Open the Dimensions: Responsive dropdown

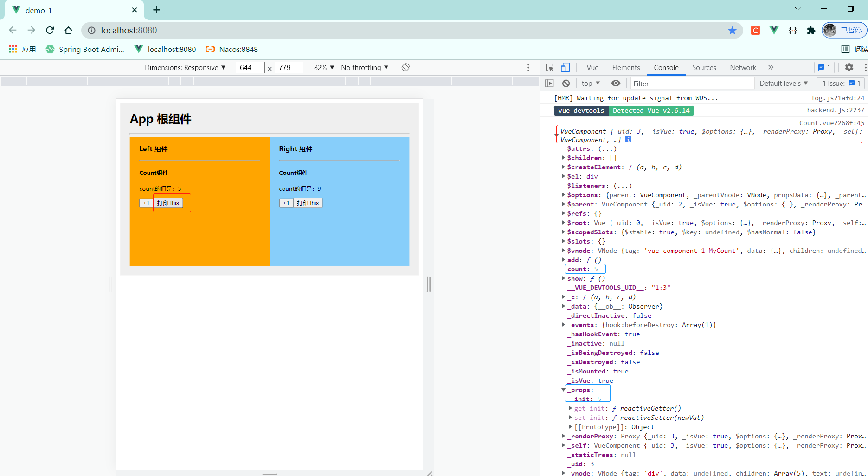point(185,68)
